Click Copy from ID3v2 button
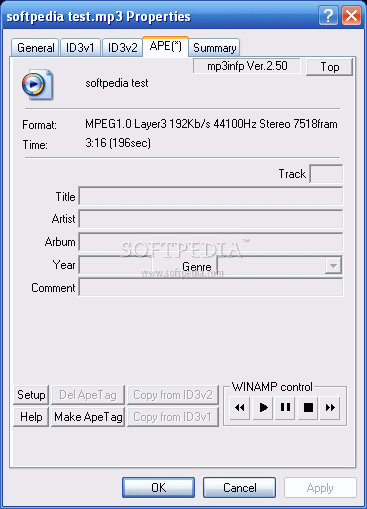367x509 pixels. point(173,395)
